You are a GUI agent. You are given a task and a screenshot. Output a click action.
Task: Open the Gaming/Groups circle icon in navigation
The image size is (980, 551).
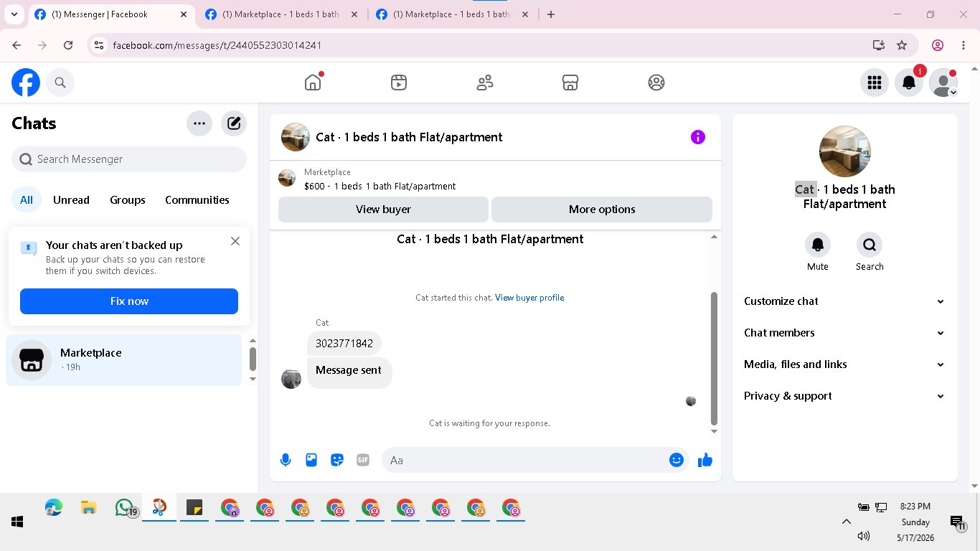[656, 83]
